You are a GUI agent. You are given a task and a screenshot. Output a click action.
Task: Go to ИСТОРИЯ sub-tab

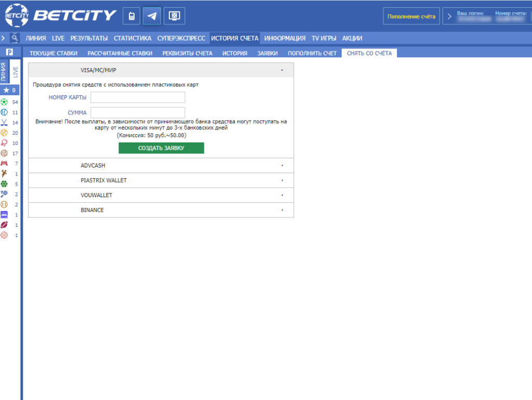[x=235, y=53]
